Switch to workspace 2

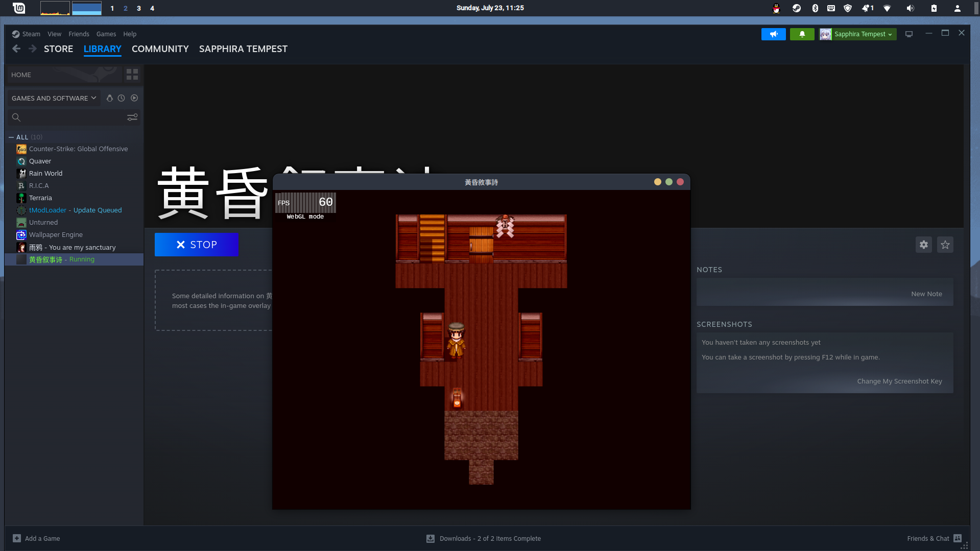[126, 8]
